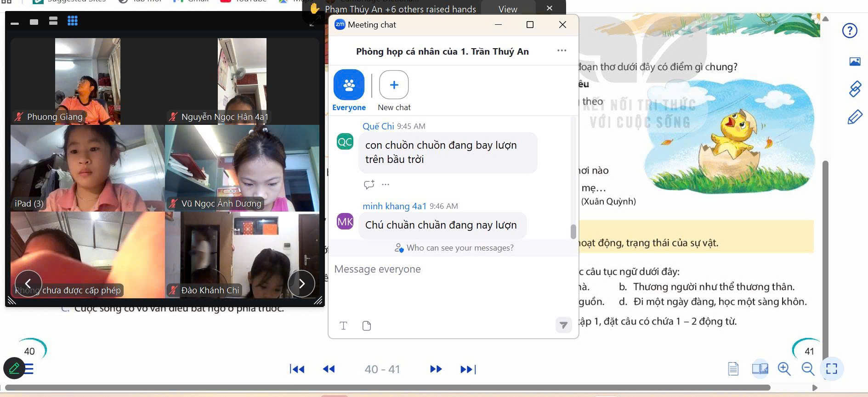Image resolution: width=868 pixels, height=397 pixels.
Task: Add reaction to Quế Chi's message
Action: (x=369, y=185)
